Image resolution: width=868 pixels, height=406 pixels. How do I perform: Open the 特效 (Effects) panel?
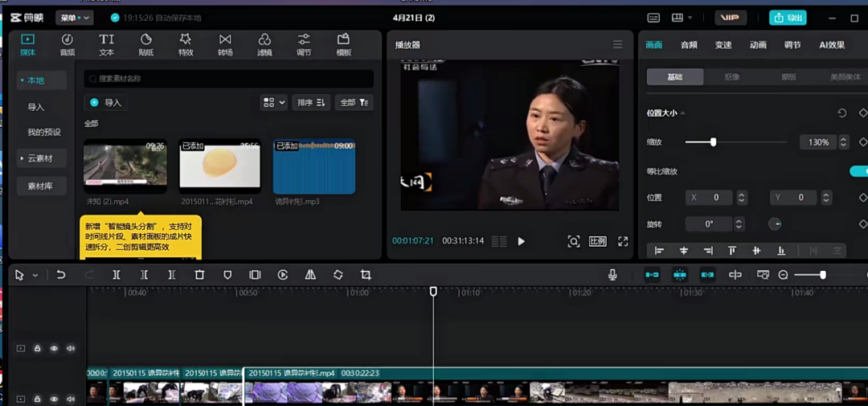point(186,44)
